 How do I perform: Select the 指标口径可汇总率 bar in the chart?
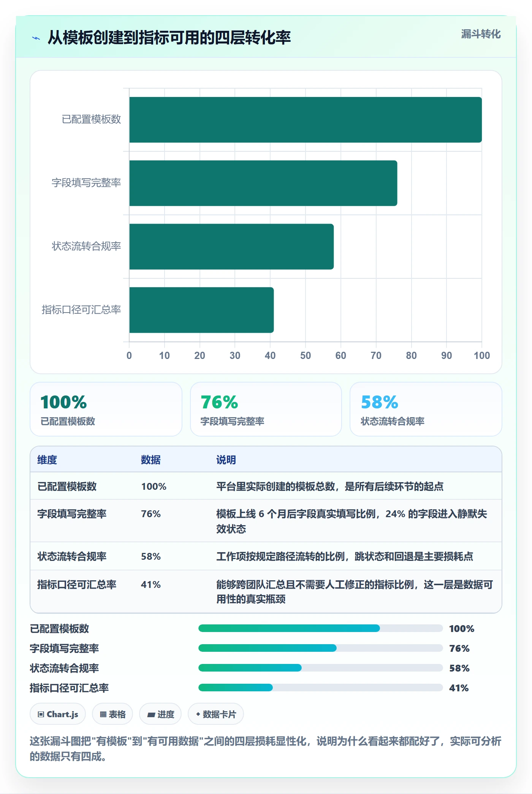(x=201, y=310)
